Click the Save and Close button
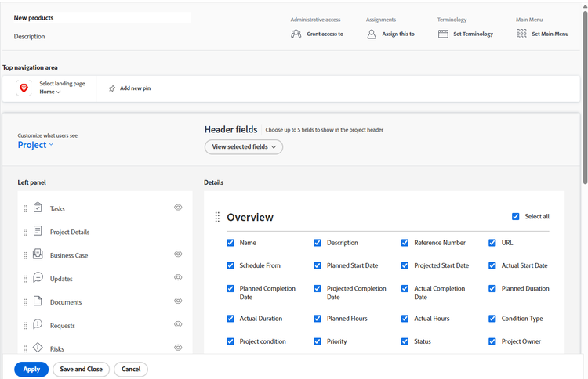Viewport: 588px width, 379px height. point(81,369)
